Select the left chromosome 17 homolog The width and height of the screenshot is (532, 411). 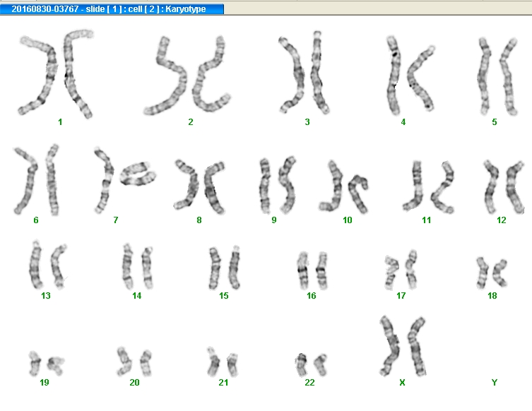[x=391, y=273]
